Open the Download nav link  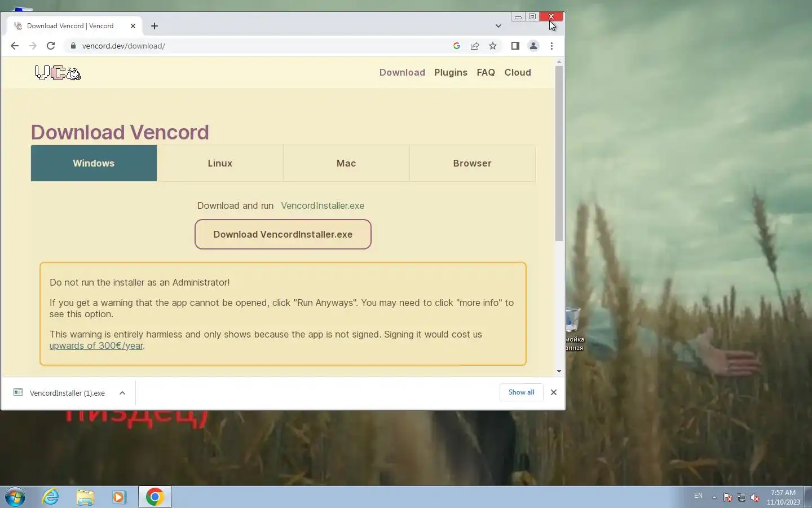coord(402,72)
